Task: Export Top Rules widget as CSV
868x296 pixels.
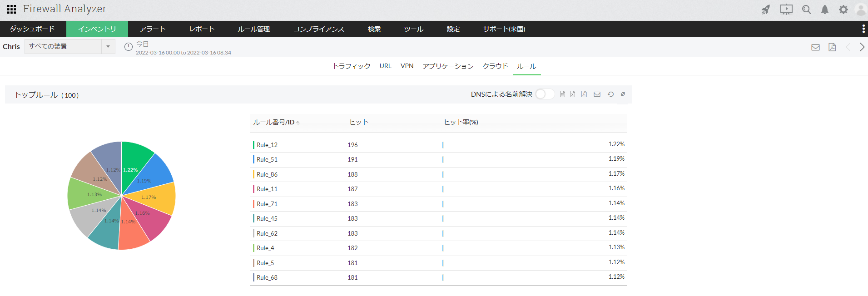Action: [562, 94]
